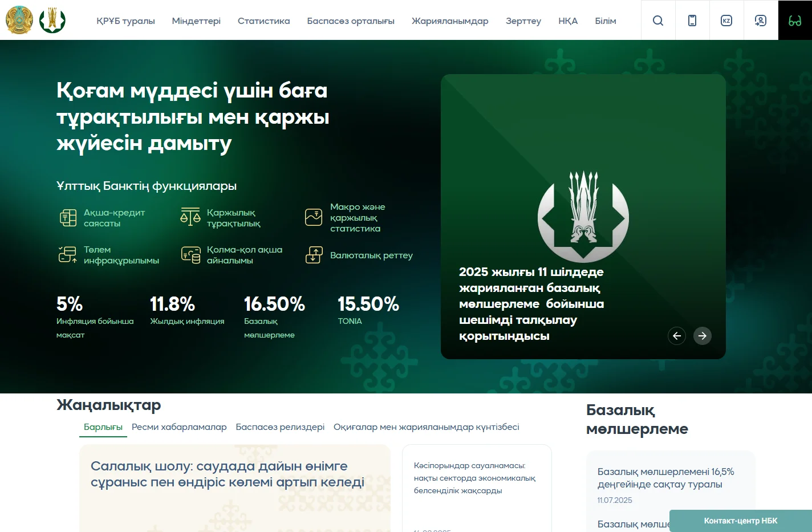Viewport: 812px width, 532px height.
Task: Click the Жаңалықтар section heading
Action: (x=109, y=405)
